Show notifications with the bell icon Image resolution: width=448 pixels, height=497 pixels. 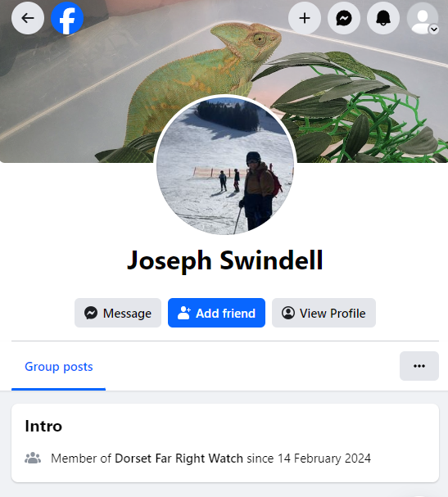coord(383,18)
